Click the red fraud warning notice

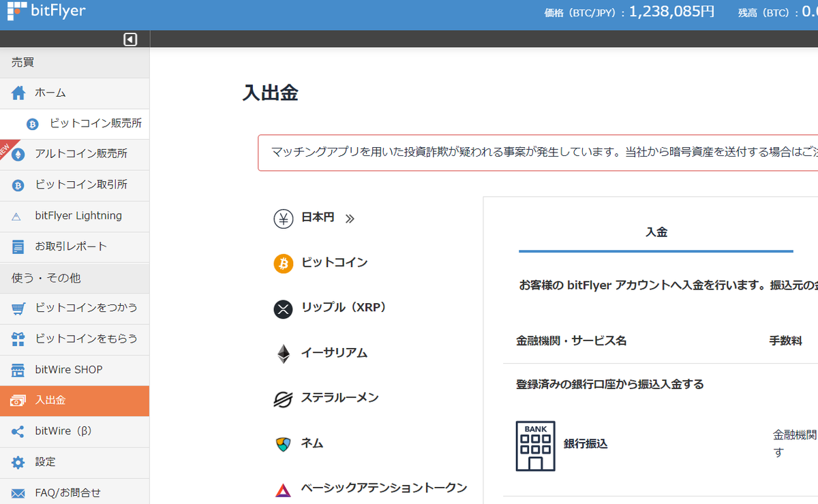tap(538, 153)
